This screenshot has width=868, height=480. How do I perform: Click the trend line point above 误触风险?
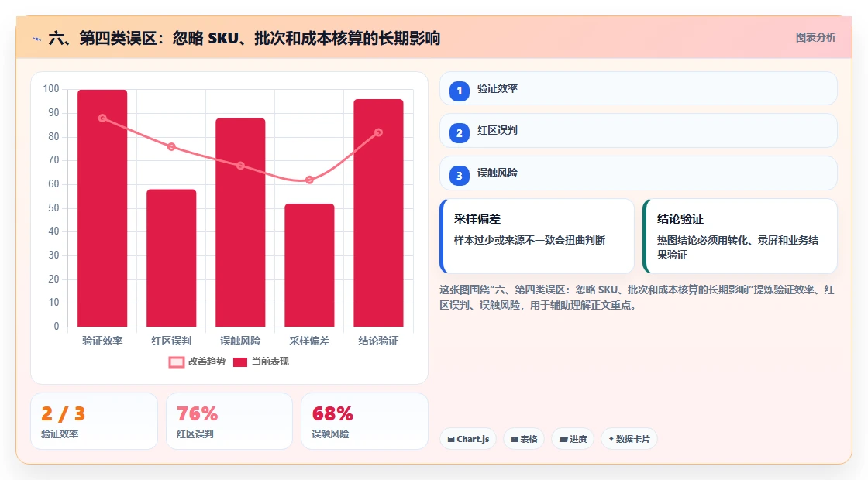240,166
